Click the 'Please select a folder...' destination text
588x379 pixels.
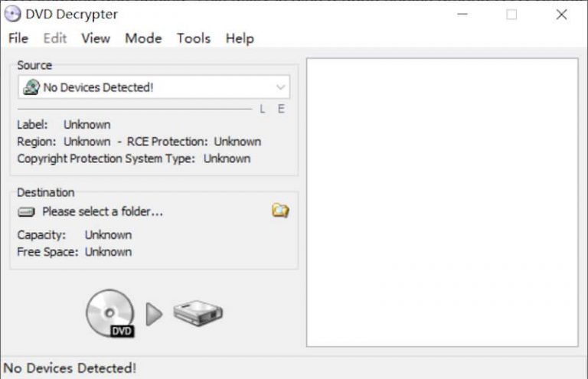tap(103, 211)
